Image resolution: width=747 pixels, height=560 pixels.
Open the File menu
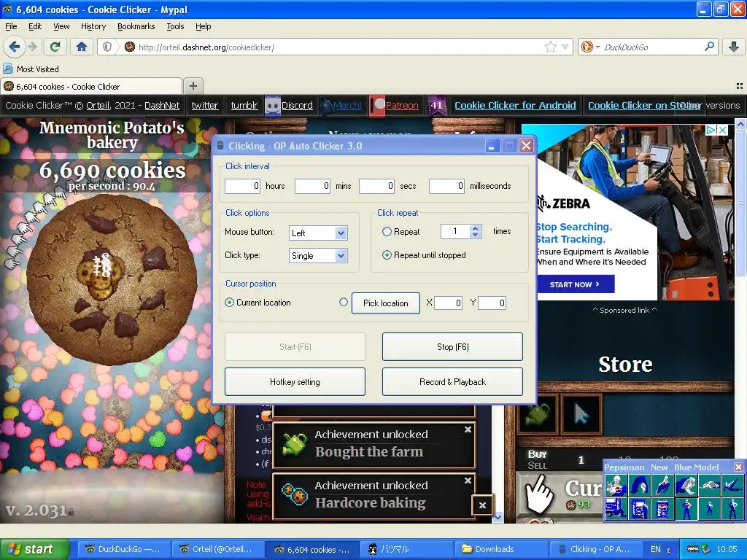coord(11,26)
